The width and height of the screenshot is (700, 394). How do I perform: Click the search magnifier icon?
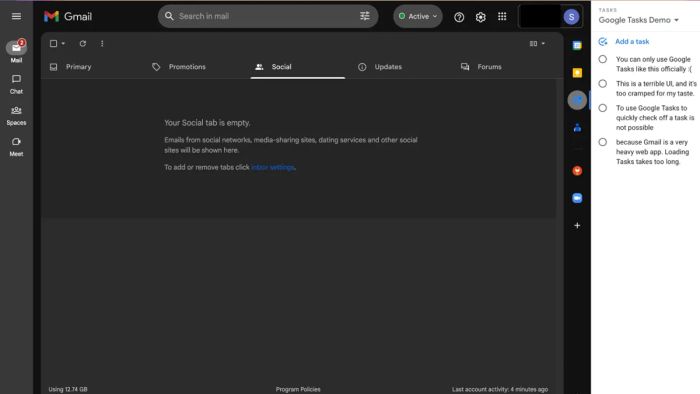[169, 16]
